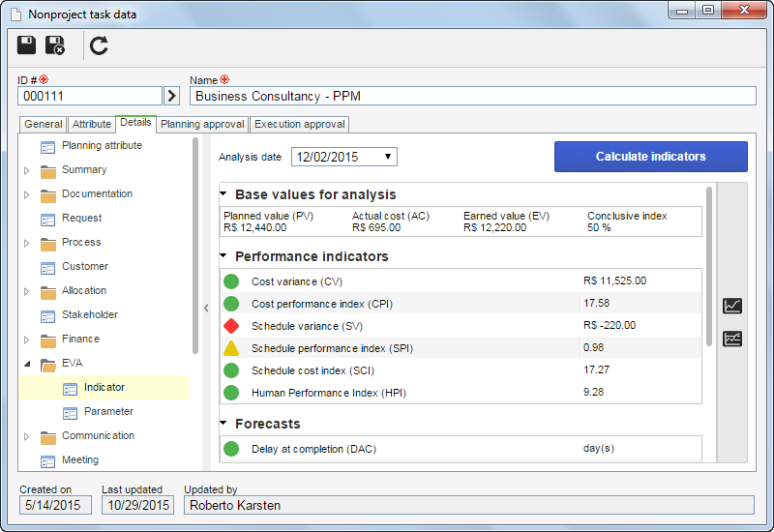Viewport: 774px width, 532px height.
Task: Click the Finance folder icon
Action: point(47,340)
